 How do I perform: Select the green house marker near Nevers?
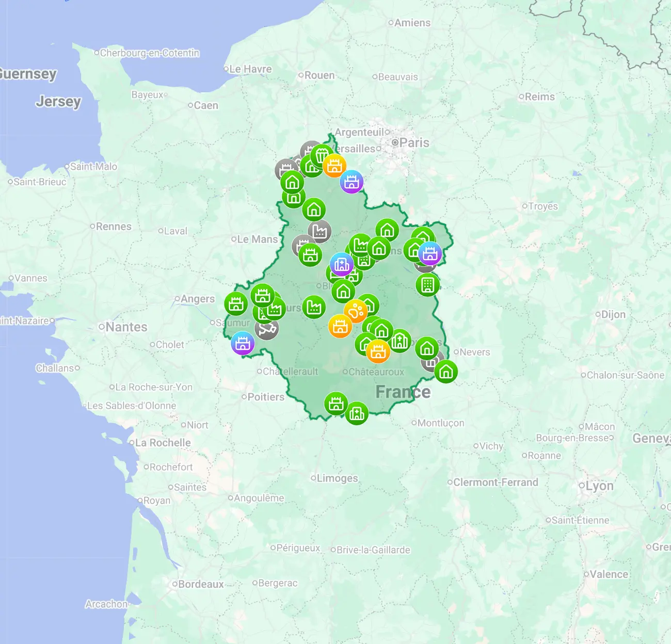tap(447, 373)
